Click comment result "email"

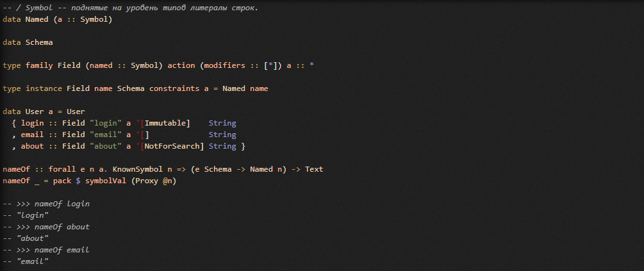[33, 261]
